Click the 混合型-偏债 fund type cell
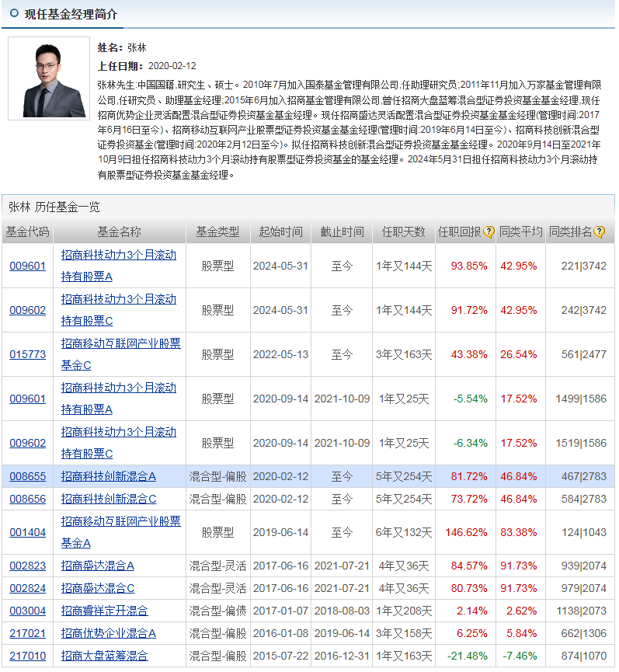The height and width of the screenshot is (672, 619). [x=218, y=611]
